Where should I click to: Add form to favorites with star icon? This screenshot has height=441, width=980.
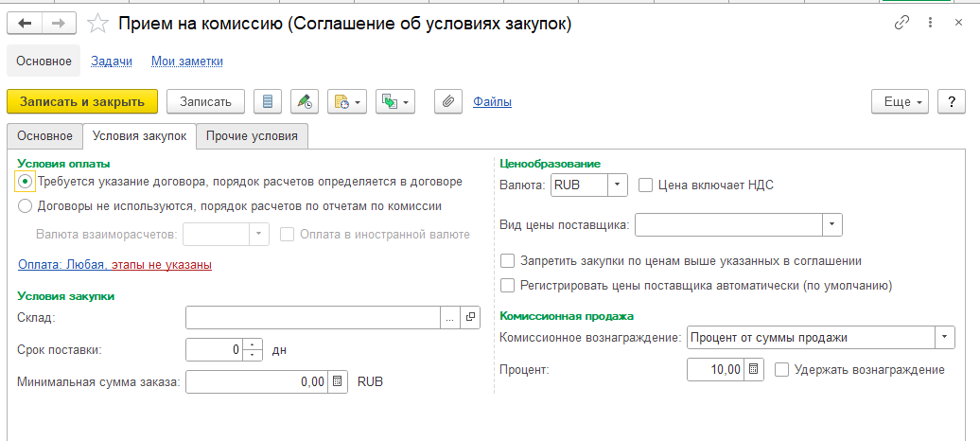[x=96, y=24]
